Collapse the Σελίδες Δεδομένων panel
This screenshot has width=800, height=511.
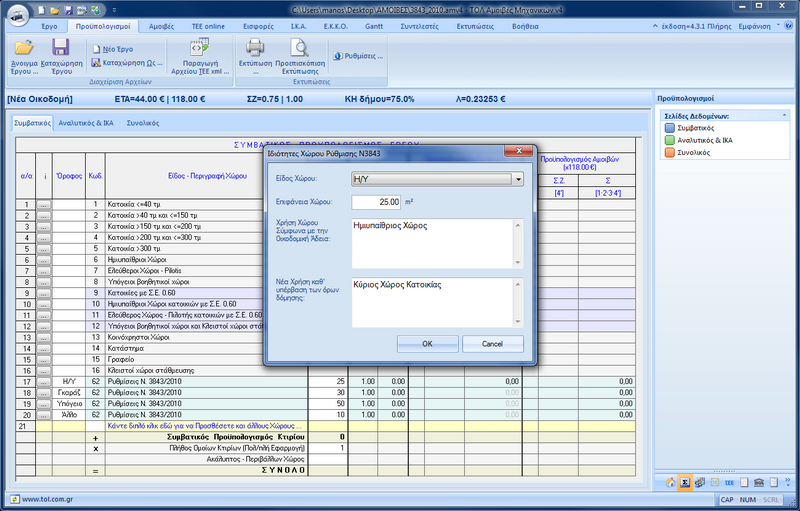point(783,116)
